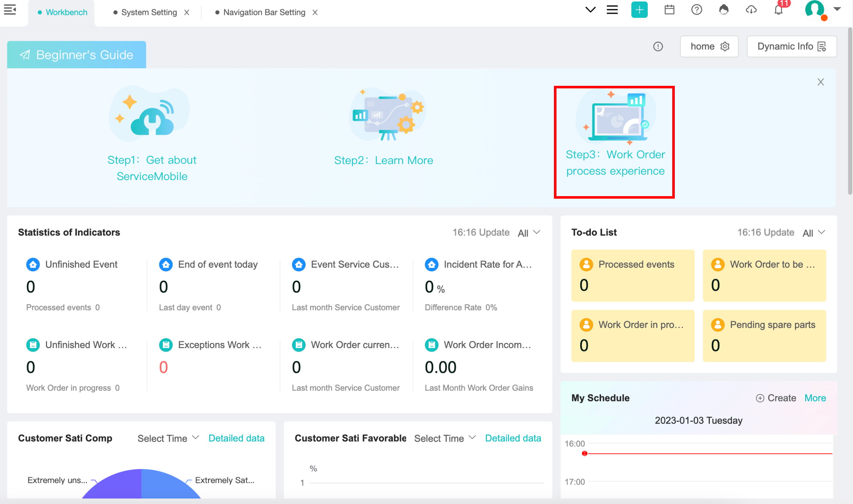Click the info exclamation circle icon

[658, 46]
